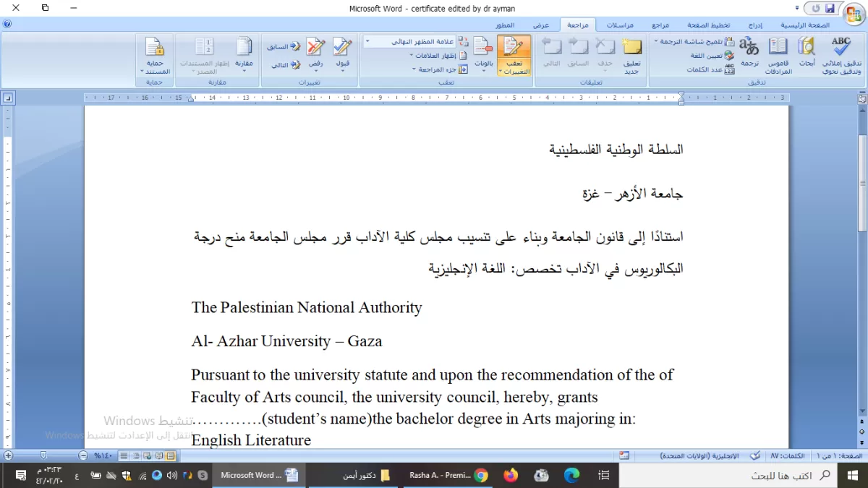Insert a New Comment (تعليق جديد)

click(x=631, y=55)
